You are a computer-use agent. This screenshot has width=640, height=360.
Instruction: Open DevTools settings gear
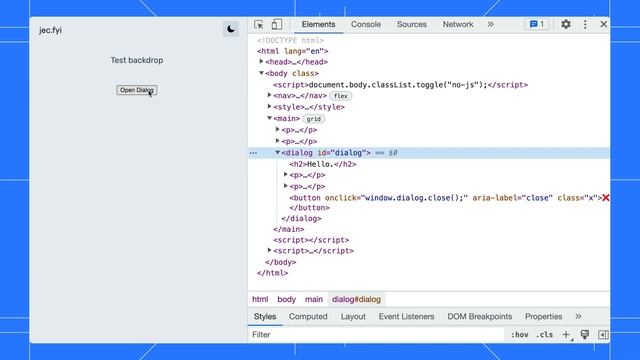[x=566, y=24]
